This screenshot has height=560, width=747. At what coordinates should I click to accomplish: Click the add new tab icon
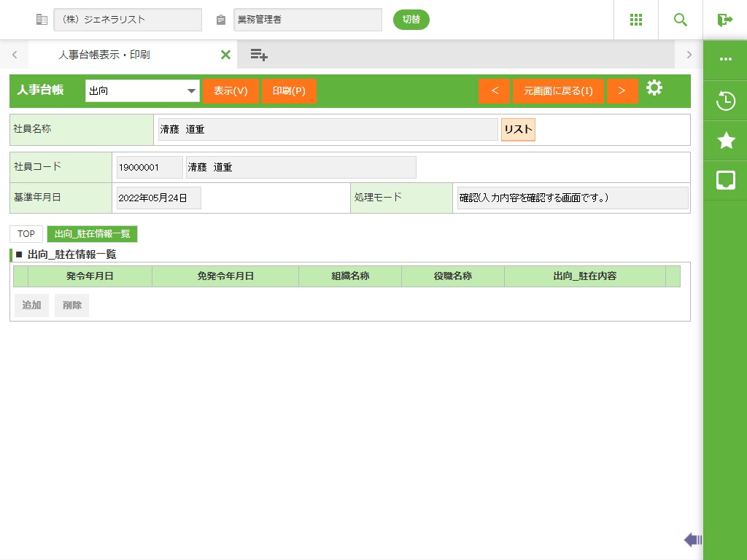pos(259,55)
